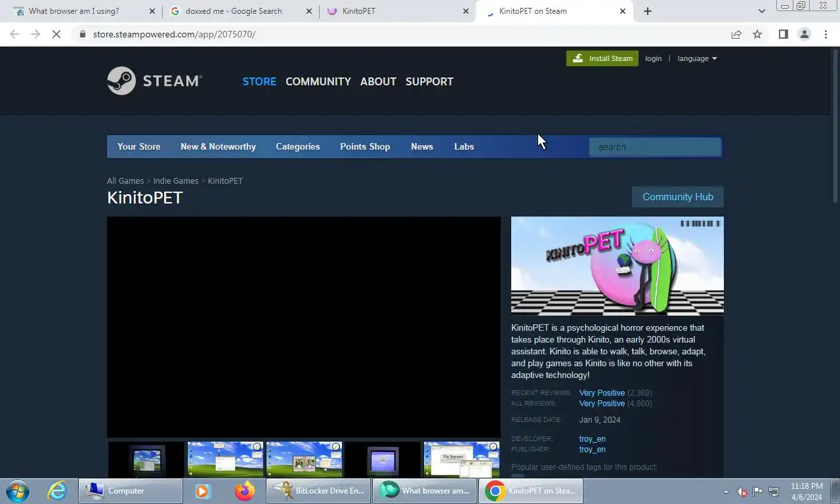Select the first media strip thumbnail
The width and height of the screenshot is (840, 504).
point(146,459)
